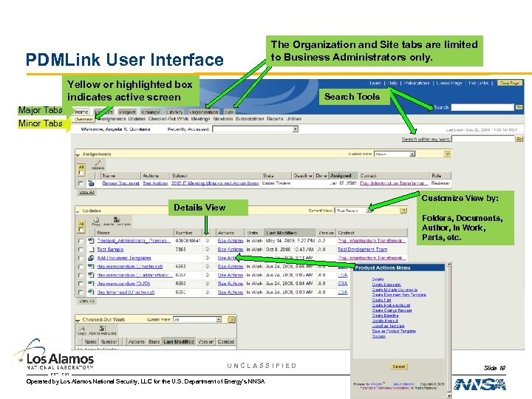Viewport: 532px width, 399px height.
Task: Click the Update pencil icon in Assignments
Action: (x=98, y=163)
